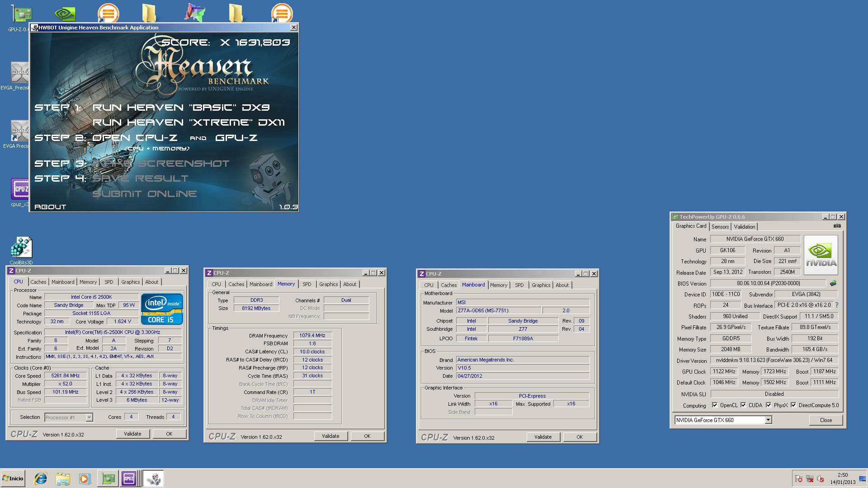The image size is (868, 488).
Task: Click Run Heaven "Basic" DX9
Action: point(181,108)
